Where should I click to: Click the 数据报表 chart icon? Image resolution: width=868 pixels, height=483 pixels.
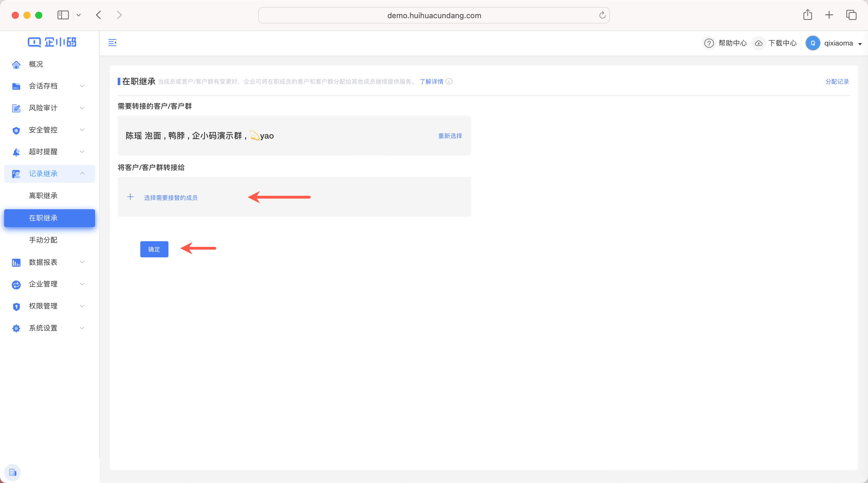[x=16, y=263]
